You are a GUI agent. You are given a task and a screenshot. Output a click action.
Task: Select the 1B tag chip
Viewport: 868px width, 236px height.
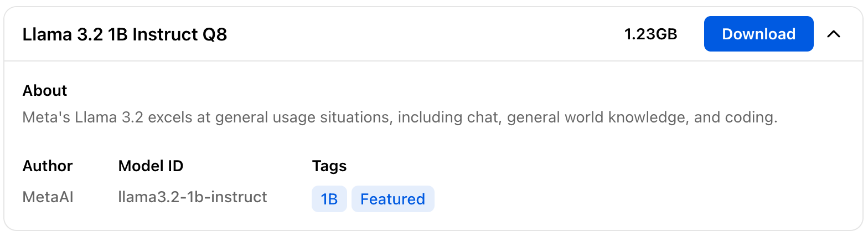click(329, 199)
